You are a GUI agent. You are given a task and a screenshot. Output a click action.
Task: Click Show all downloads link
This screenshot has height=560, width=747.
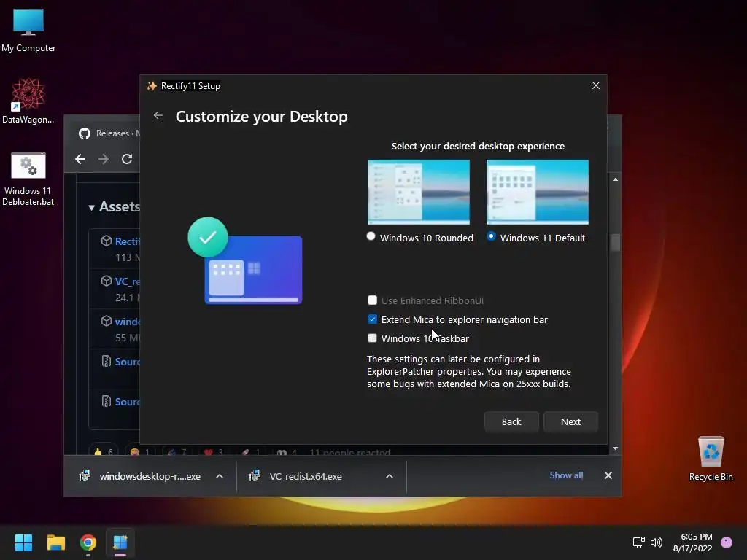pyautogui.click(x=566, y=475)
